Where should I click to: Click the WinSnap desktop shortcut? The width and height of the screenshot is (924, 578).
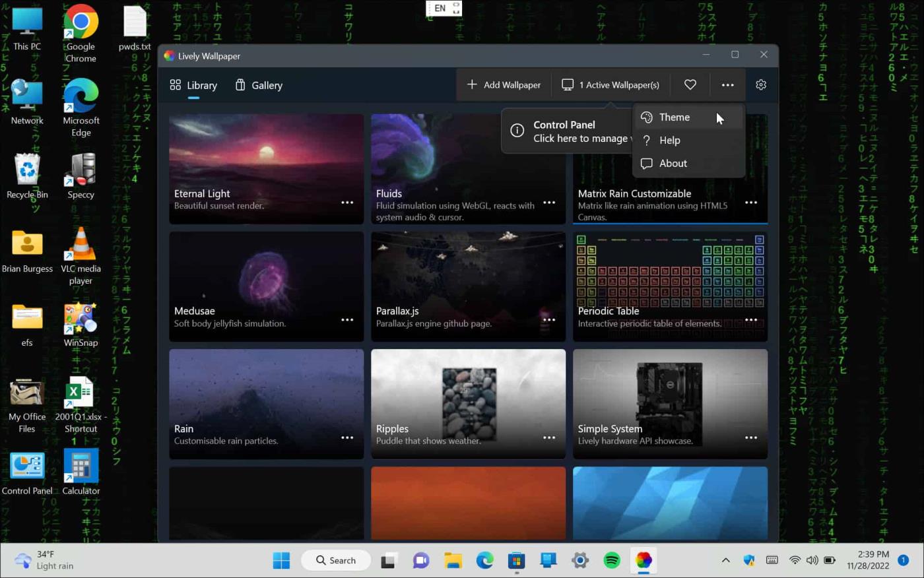coord(81,325)
